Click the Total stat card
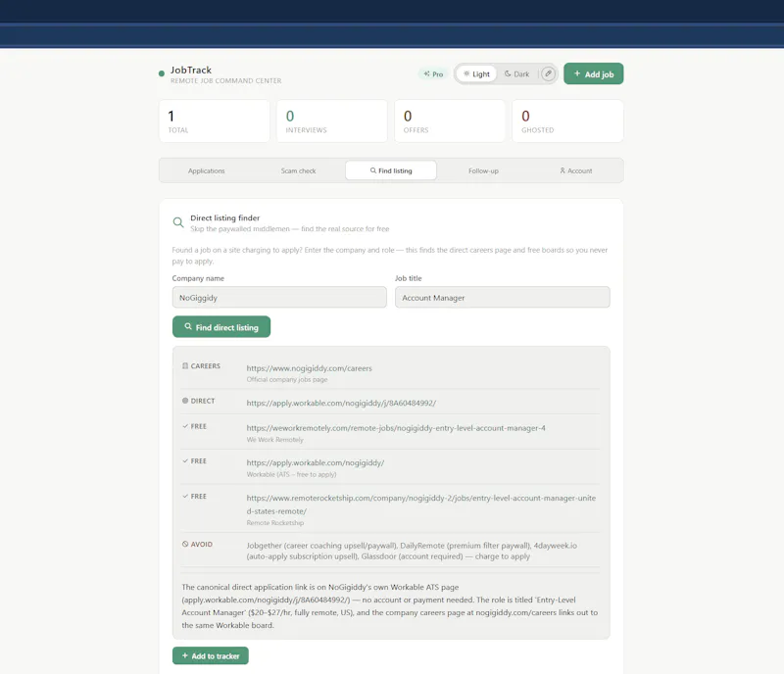Screen dimensions: 784x674 215,121
